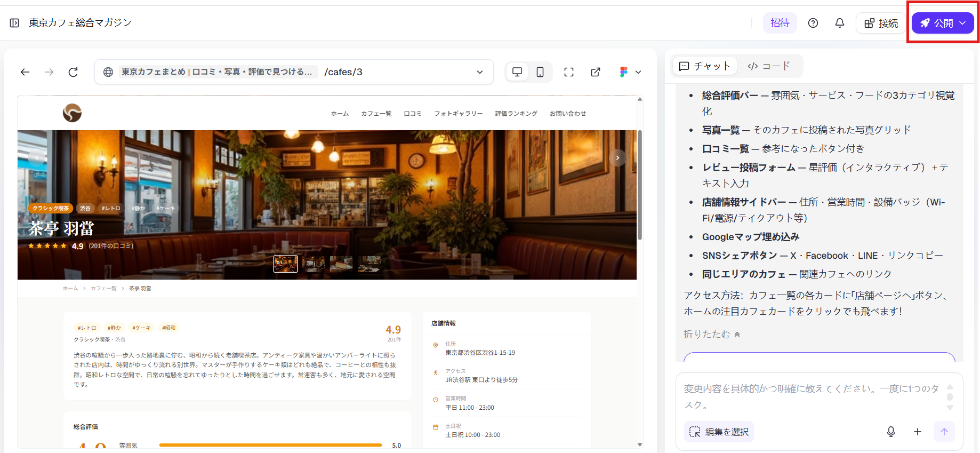The width and height of the screenshot is (980, 453).
Task: Click the 営業時間 clock icon
Action: (436, 400)
